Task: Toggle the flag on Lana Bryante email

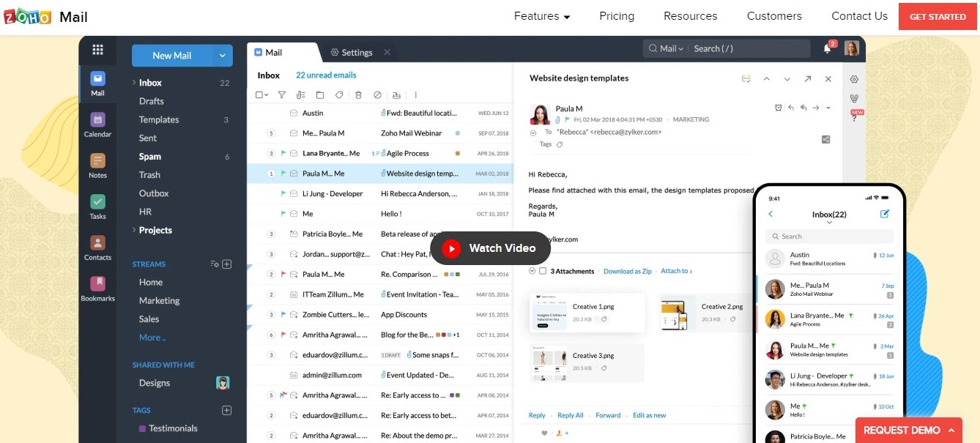Action: [283, 154]
